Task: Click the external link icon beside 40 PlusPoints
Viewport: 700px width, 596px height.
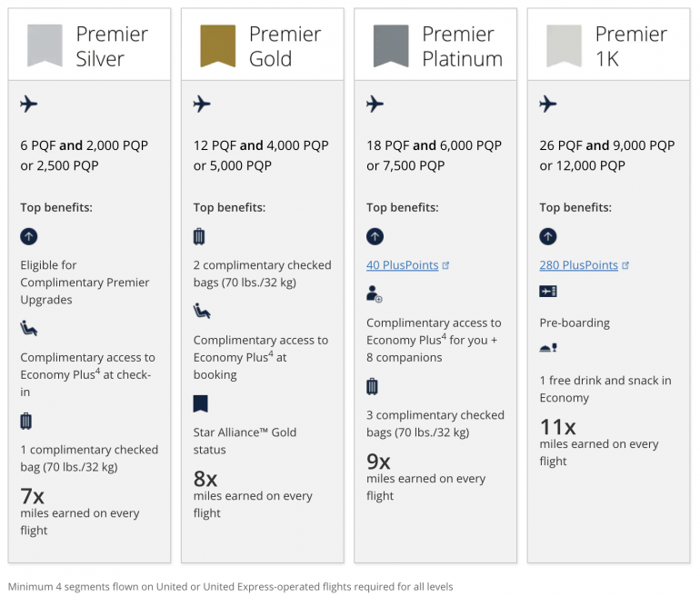Action: point(445,265)
